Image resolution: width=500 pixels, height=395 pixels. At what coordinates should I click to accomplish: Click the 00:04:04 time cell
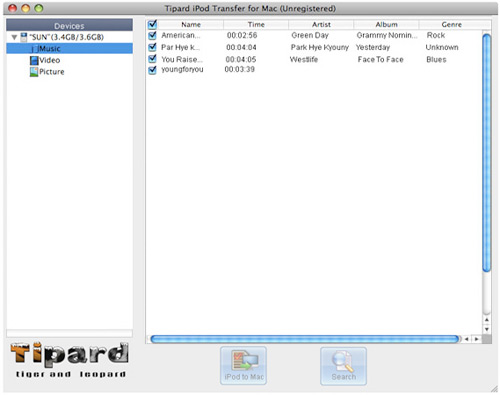pyautogui.click(x=241, y=47)
